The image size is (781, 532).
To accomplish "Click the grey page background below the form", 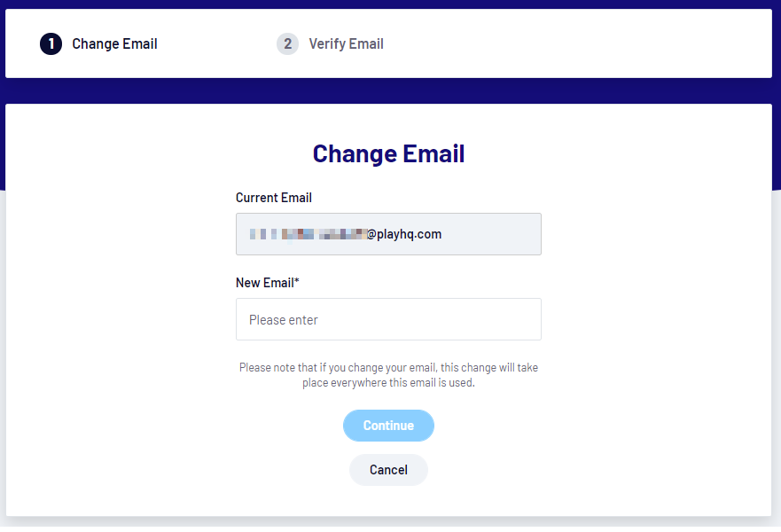I will coord(390,524).
